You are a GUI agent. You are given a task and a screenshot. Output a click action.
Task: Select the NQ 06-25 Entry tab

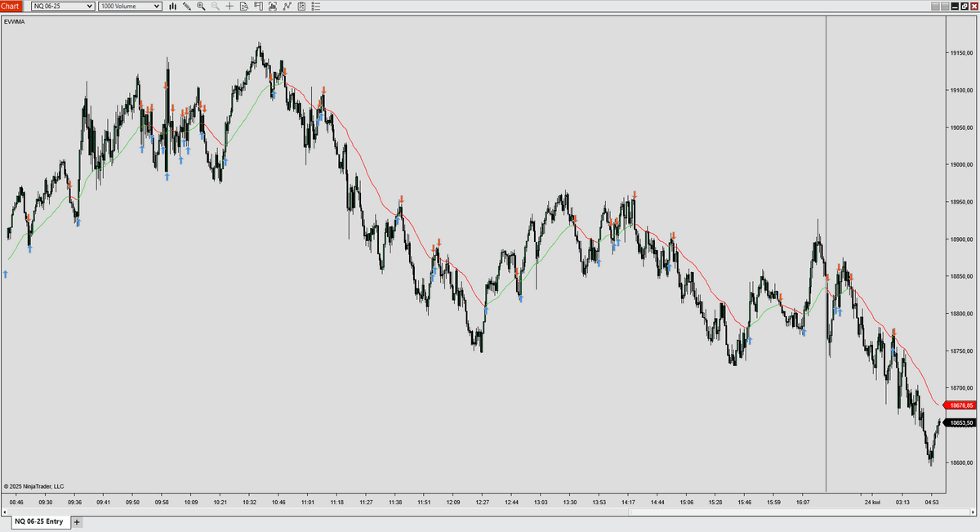tap(38, 521)
